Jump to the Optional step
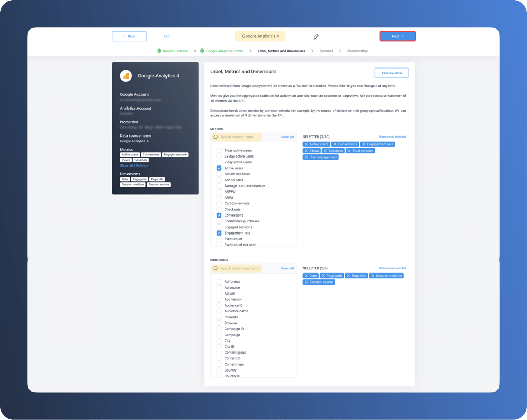 coord(326,51)
